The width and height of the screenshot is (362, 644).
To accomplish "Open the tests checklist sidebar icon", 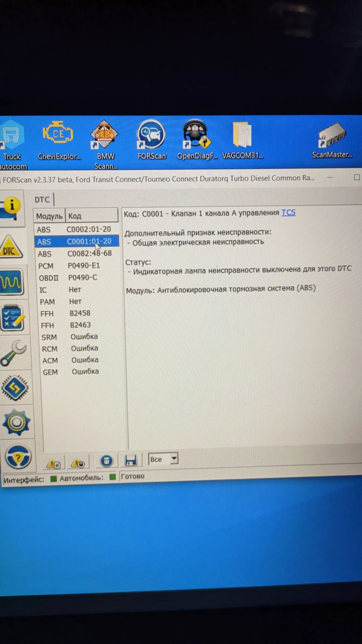I will 13,318.
